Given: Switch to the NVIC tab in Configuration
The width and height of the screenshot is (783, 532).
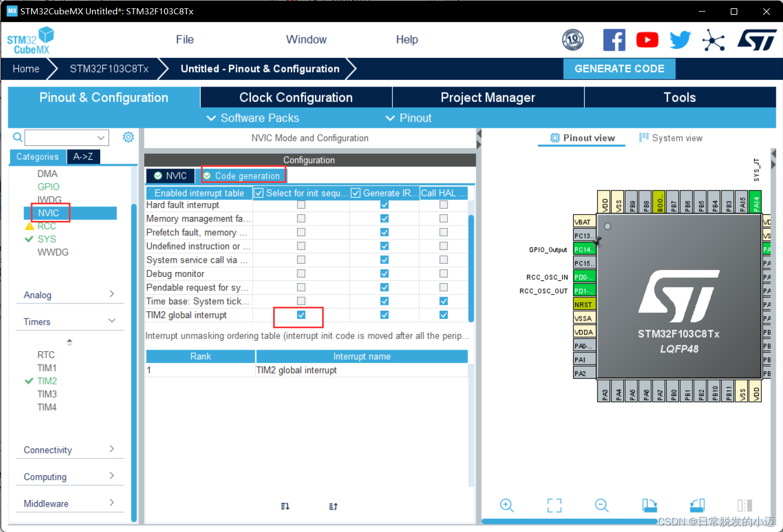Looking at the screenshot, I should [x=170, y=176].
